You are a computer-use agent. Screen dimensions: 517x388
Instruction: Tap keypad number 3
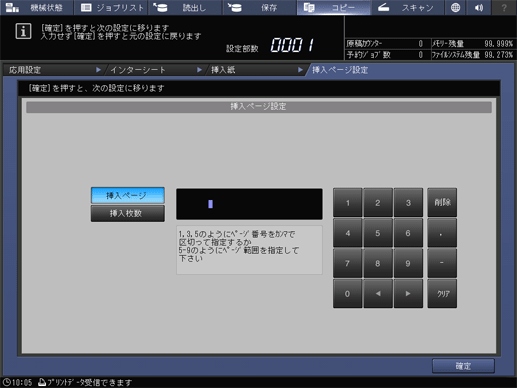pos(408,203)
